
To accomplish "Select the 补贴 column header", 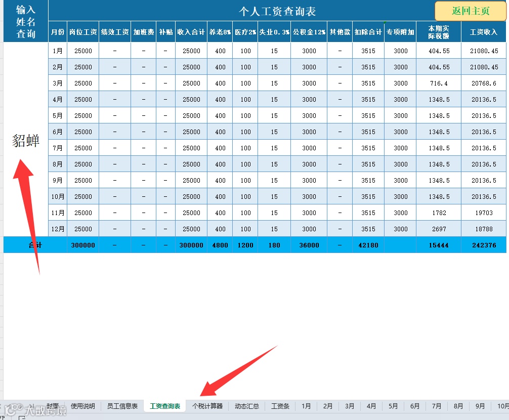I will pyautogui.click(x=165, y=32).
